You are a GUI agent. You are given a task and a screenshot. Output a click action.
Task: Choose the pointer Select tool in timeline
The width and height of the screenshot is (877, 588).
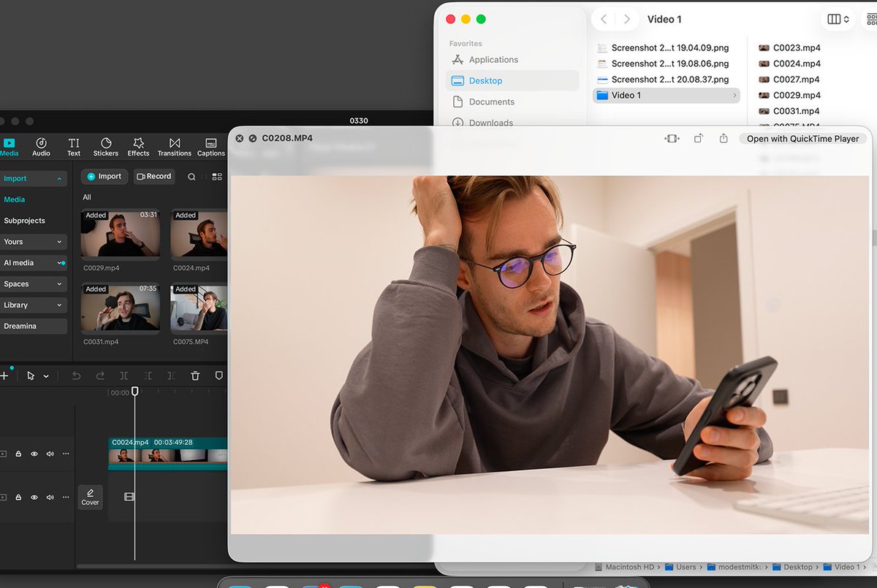[x=31, y=376]
